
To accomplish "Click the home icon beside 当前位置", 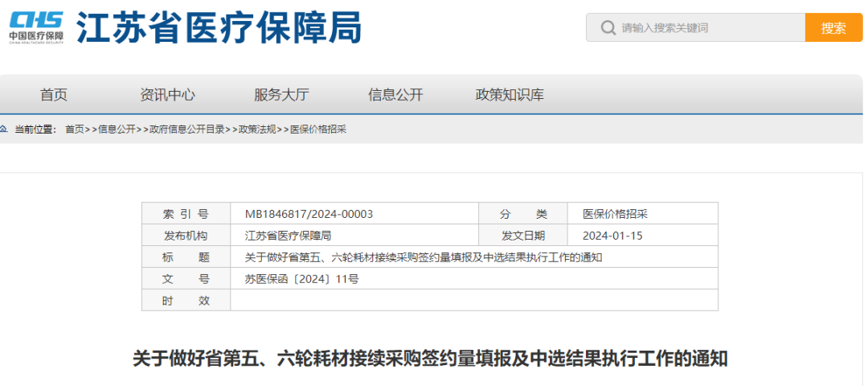I will tap(4, 129).
